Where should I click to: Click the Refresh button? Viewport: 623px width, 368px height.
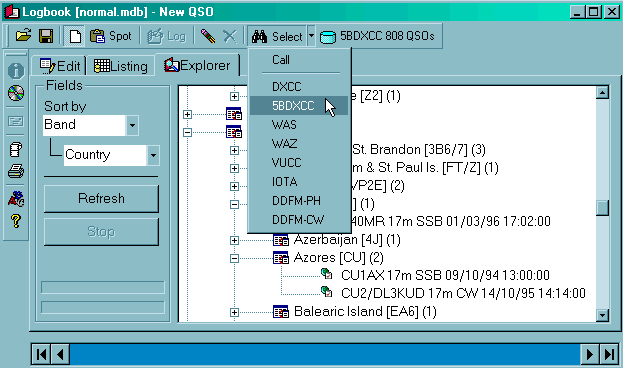(101, 198)
